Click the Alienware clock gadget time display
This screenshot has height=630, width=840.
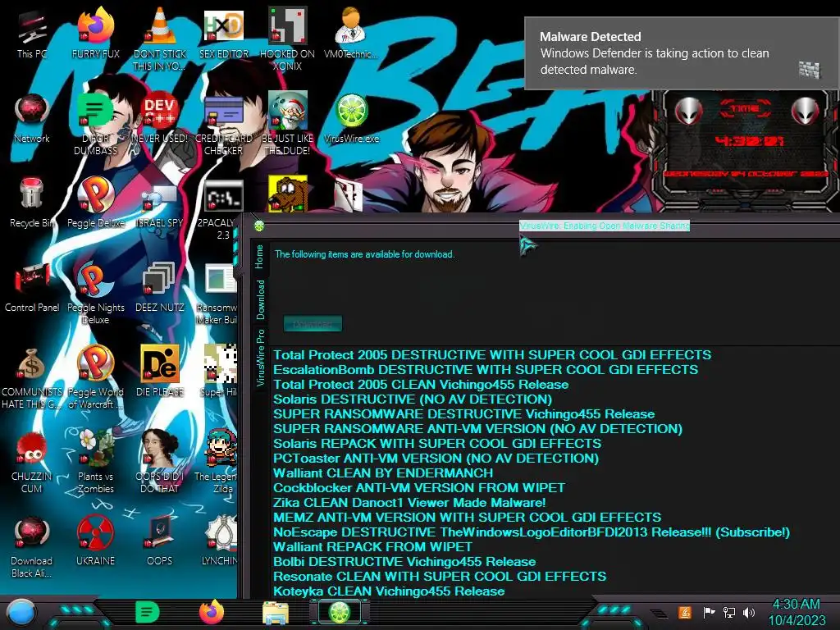748,141
